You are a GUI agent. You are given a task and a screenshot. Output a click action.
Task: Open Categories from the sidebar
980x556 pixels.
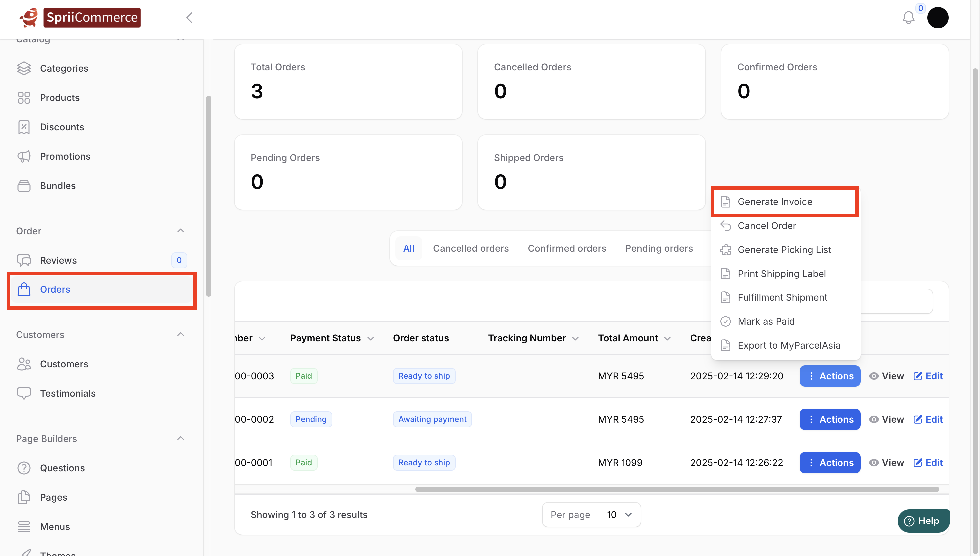(64, 68)
